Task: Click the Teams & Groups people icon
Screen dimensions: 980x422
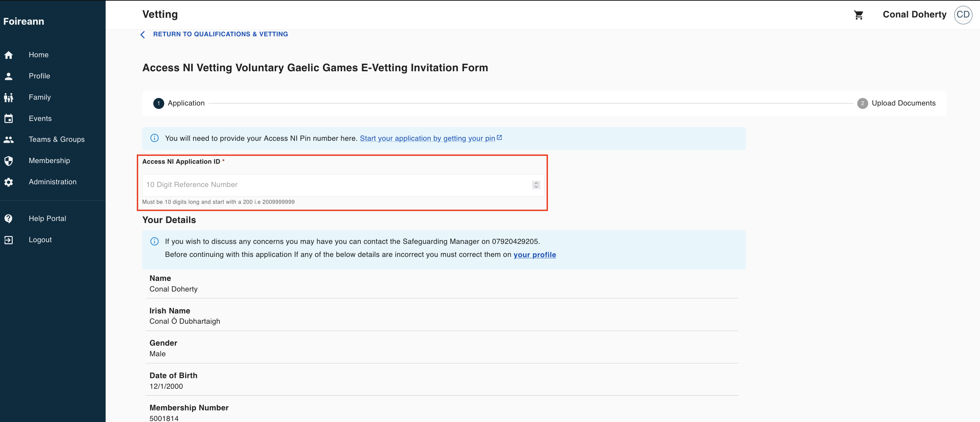Action: pos(8,139)
